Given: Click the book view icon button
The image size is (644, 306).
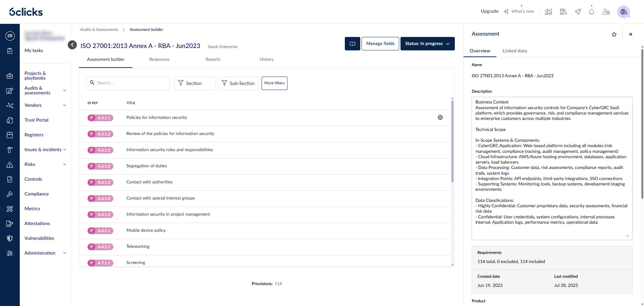Looking at the screenshot, I should (x=352, y=44).
